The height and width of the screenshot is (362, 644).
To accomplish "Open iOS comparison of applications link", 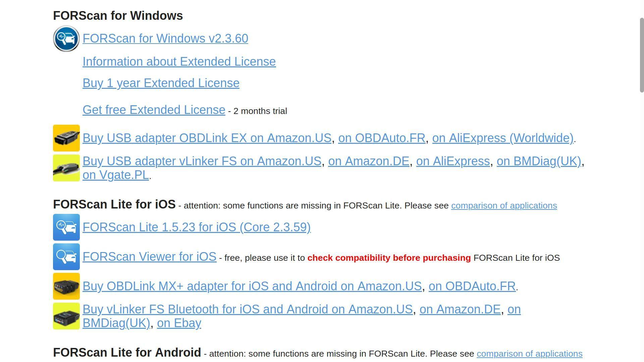I will 504,205.
